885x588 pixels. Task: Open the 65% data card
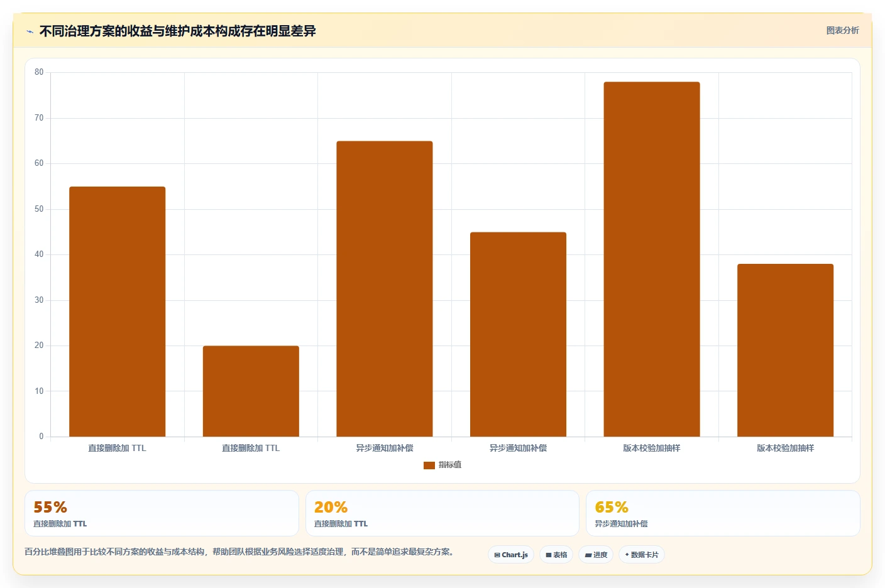click(723, 513)
